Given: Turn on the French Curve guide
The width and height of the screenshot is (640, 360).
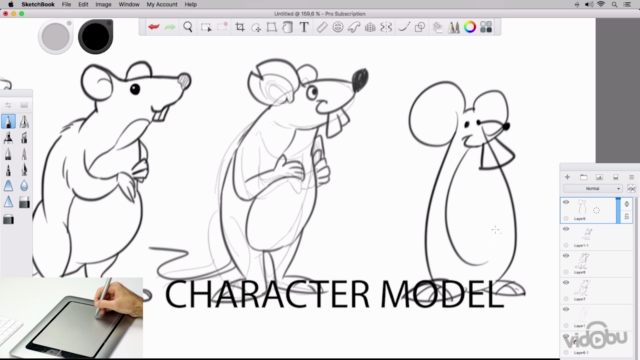Looking at the screenshot, I should [x=354, y=27].
